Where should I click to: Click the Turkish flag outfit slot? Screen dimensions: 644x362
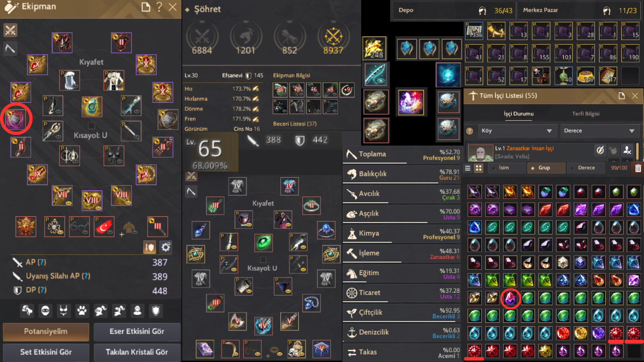104,226
